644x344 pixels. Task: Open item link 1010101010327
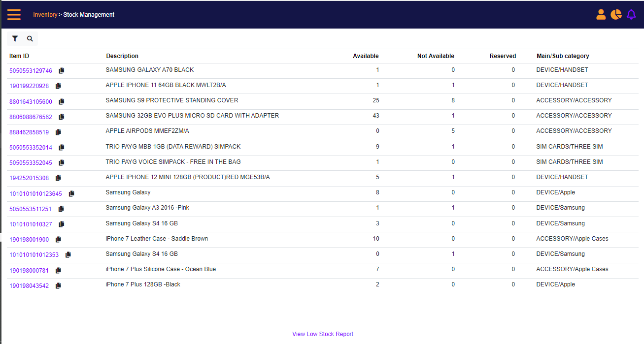tap(31, 224)
